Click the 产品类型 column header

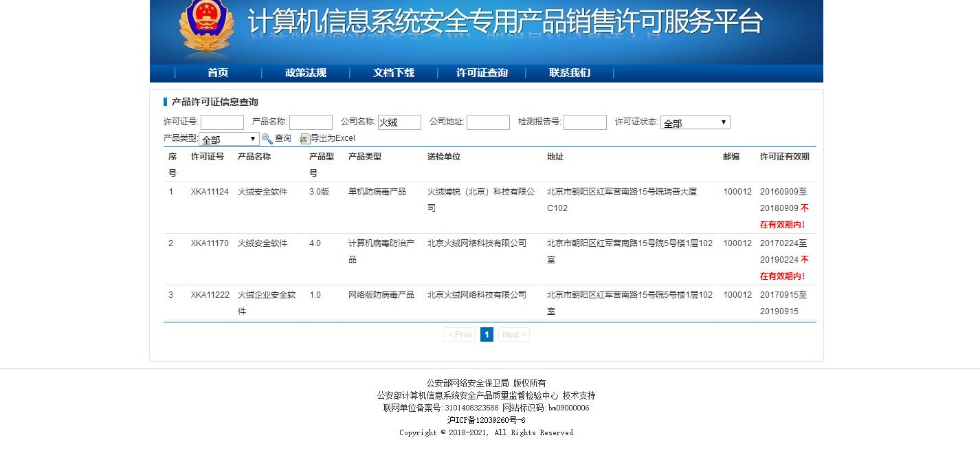365,157
